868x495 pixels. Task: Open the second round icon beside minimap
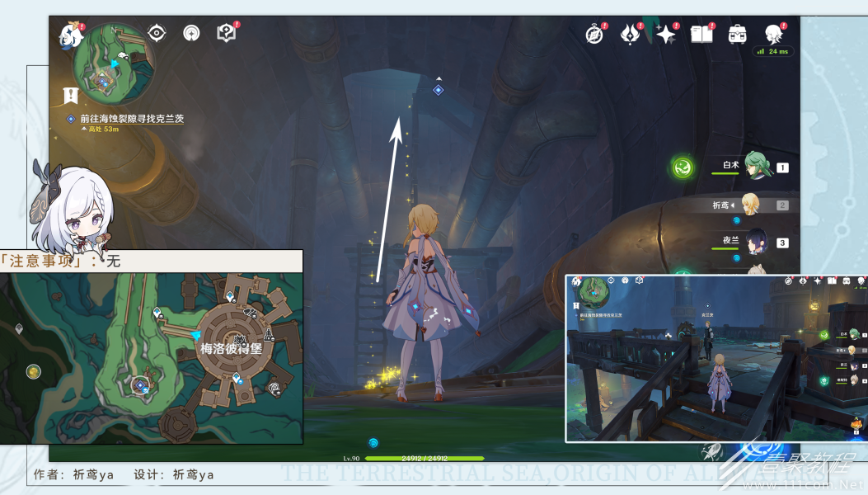click(191, 33)
